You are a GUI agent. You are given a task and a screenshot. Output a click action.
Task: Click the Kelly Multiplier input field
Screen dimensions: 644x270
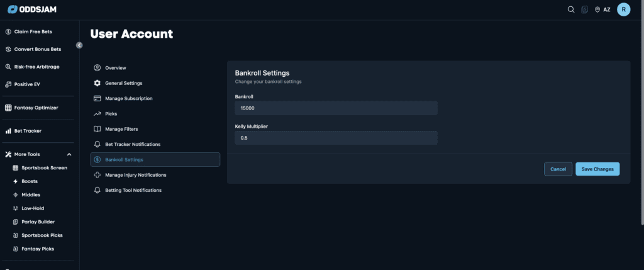point(336,138)
